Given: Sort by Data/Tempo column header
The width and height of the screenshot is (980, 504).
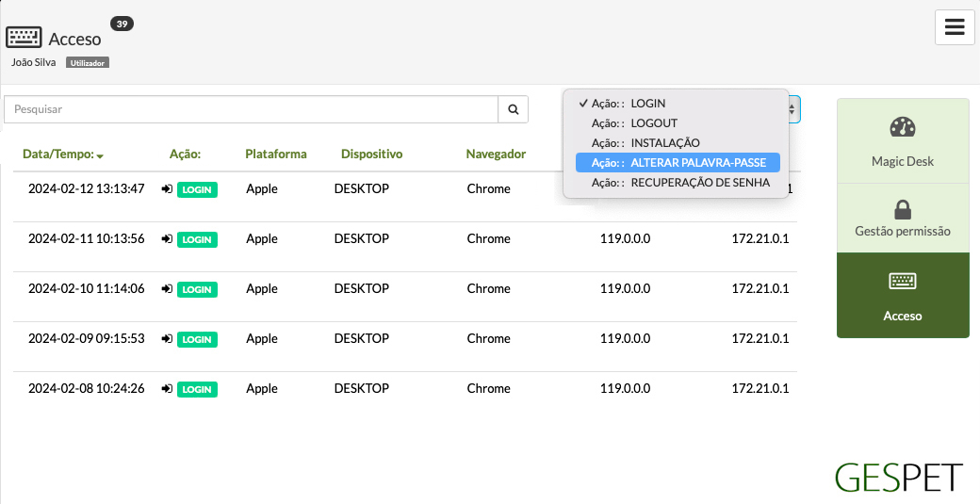Looking at the screenshot, I should (x=63, y=154).
